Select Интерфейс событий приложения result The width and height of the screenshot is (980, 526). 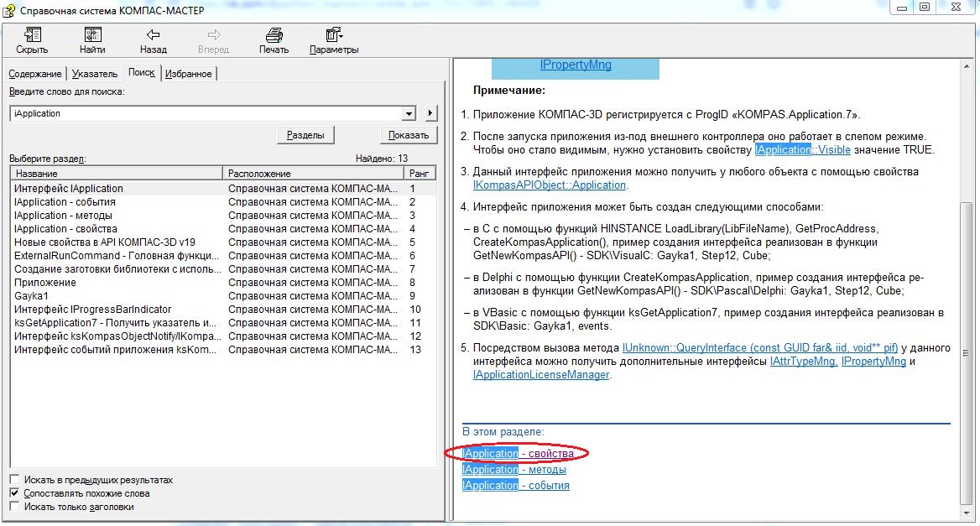(223, 350)
